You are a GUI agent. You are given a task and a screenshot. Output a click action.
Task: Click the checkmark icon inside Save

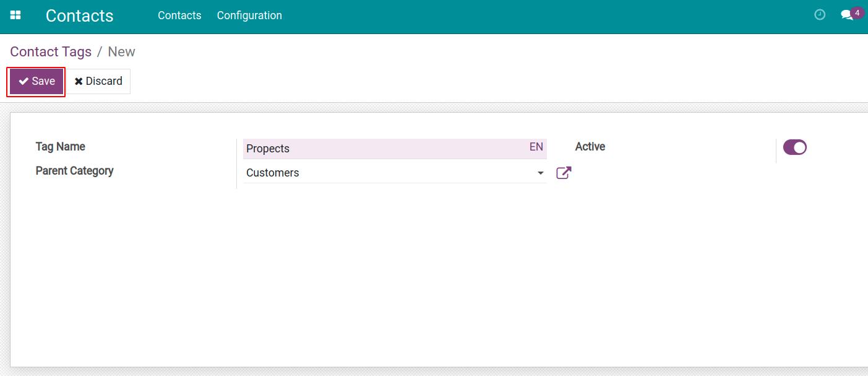point(24,81)
